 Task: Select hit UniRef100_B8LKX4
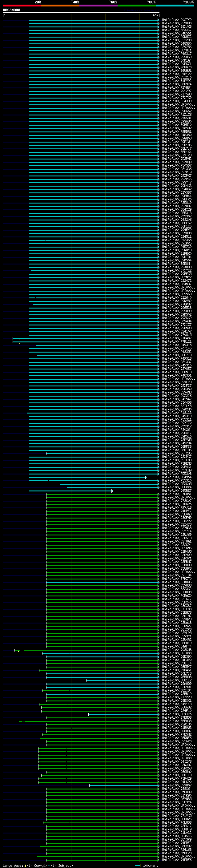(177, 487)
